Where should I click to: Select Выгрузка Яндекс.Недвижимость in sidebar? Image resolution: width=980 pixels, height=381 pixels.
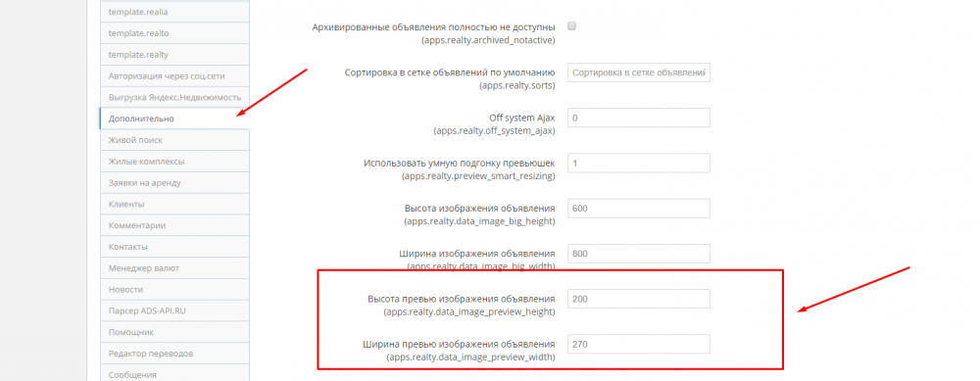174,97
